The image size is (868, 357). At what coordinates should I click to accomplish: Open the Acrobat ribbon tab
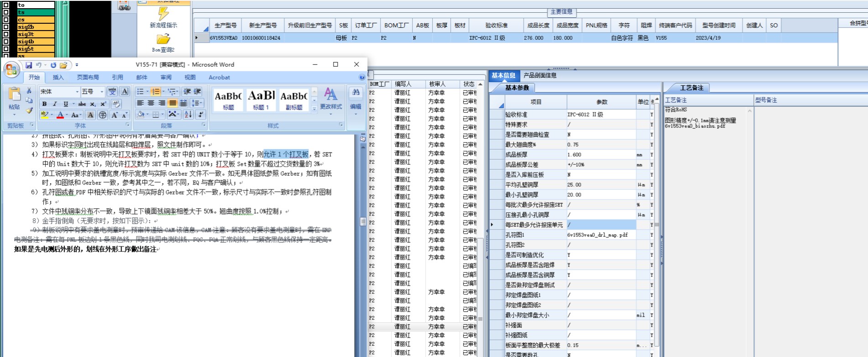[220, 78]
